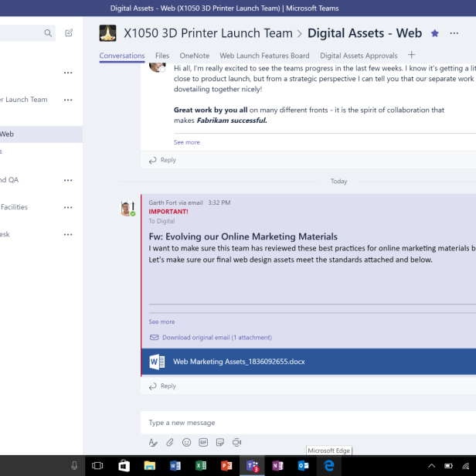476x476 pixels.
Task: Click the Fw: Evolving our Online Marketing Materials title
Action: (243, 236)
